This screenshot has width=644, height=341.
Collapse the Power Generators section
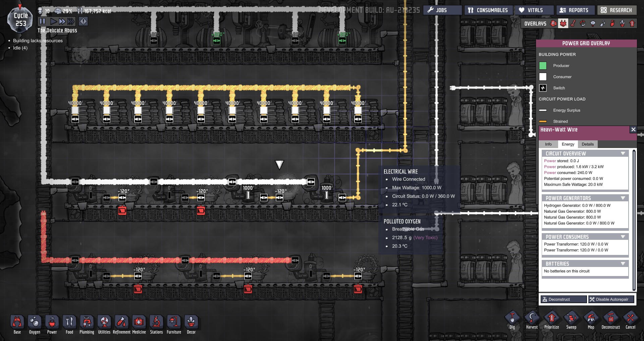(623, 198)
